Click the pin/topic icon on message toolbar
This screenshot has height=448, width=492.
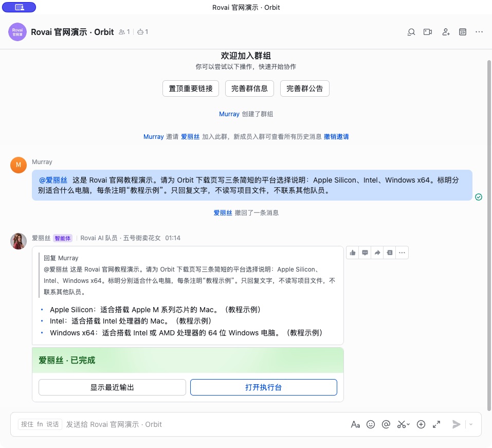(390, 253)
